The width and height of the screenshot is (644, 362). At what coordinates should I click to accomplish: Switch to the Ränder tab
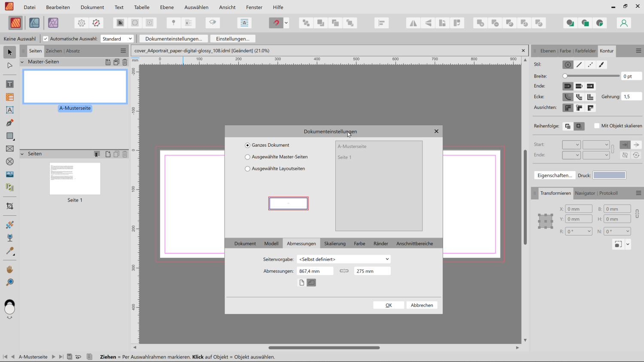380,244
